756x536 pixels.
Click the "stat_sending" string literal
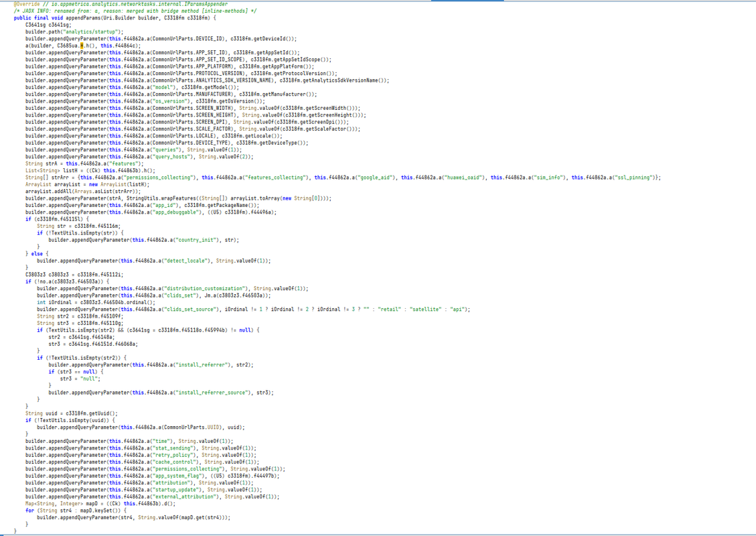pyautogui.click(x=173, y=448)
